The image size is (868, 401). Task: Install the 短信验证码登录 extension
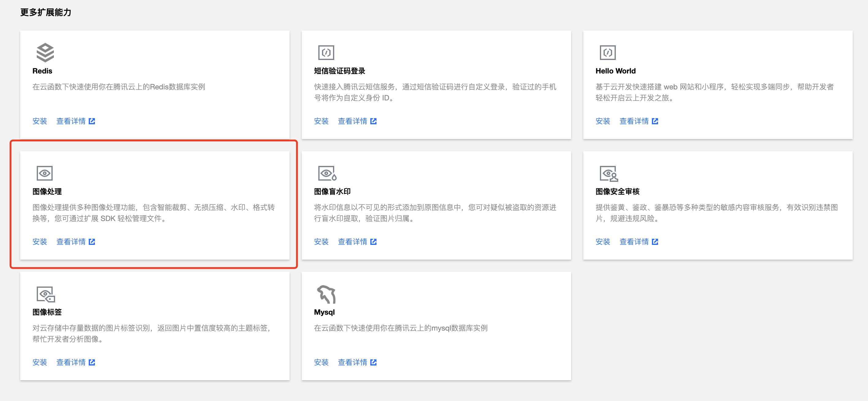321,121
